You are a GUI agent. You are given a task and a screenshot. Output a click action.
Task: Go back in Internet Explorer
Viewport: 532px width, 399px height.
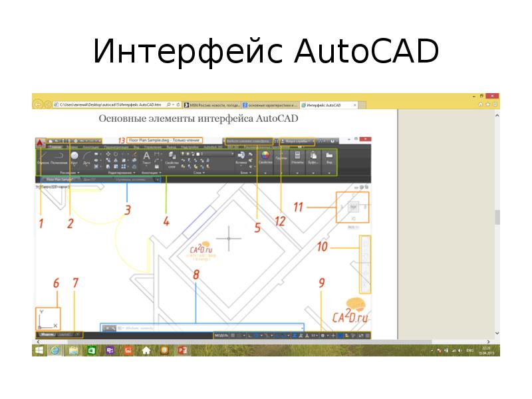[x=38, y=104]
